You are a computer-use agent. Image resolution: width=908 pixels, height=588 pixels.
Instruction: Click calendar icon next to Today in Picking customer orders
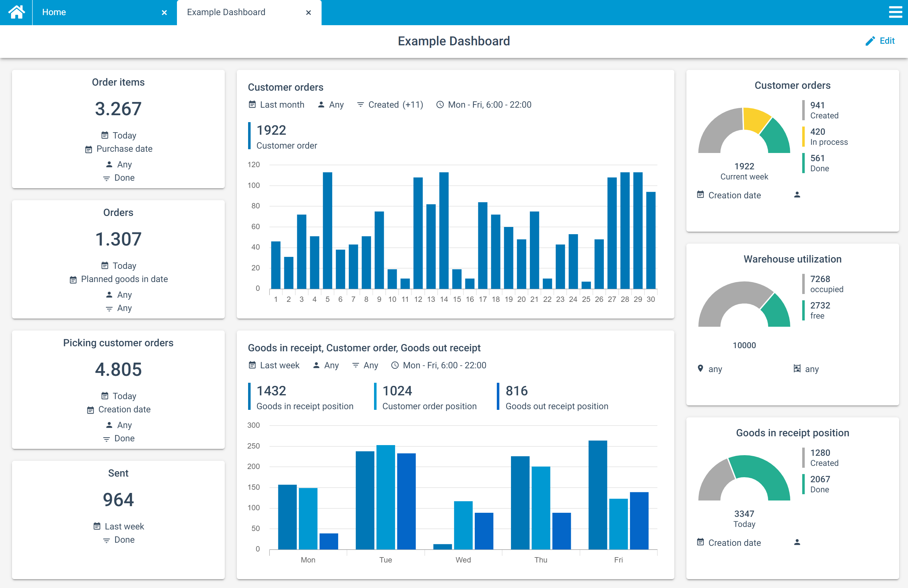tap(105, 396)
